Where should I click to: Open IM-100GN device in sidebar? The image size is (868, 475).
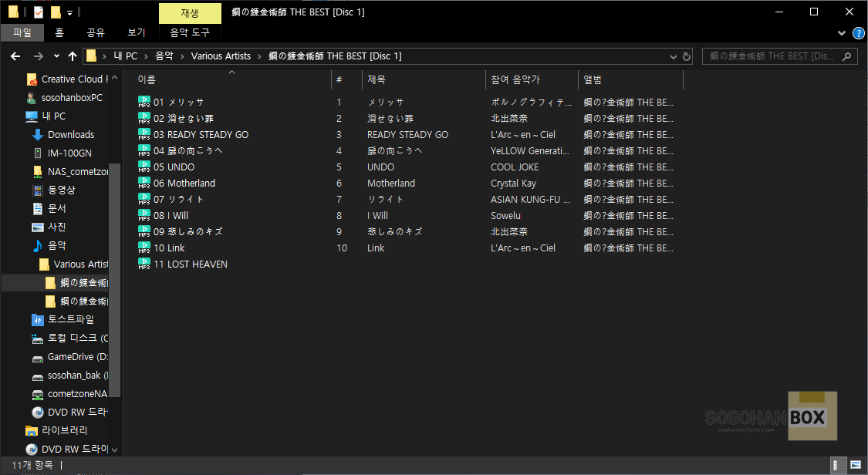coord(69,153)
